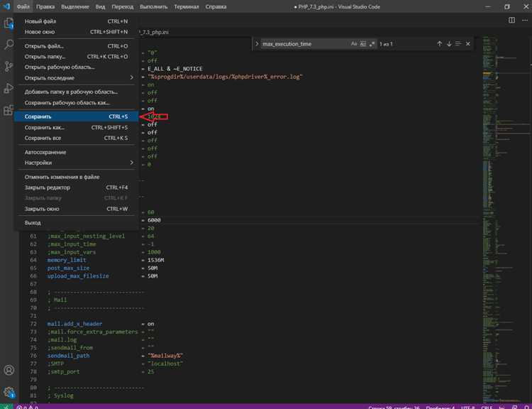Choose Отменить изменения в файле
Viewport: 532px width, 409px height.
pos(77,177)
